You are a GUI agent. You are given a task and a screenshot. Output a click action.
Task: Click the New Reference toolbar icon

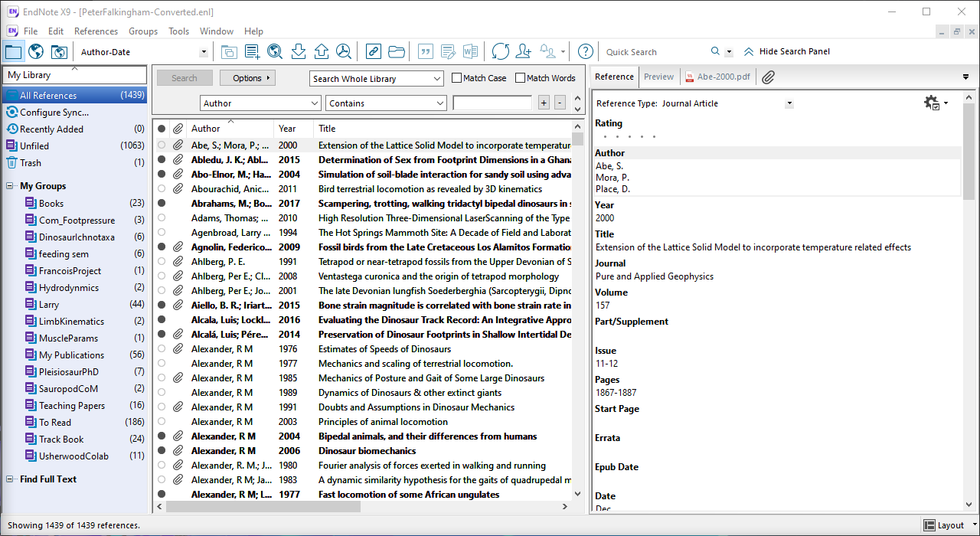pyautogui.click(x=252, y=51)
